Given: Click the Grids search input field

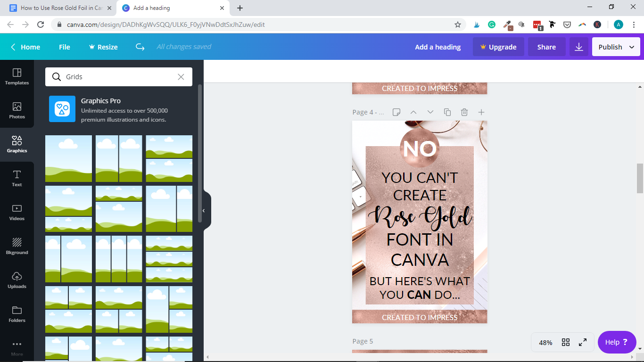Looking at the screenshot, I should coord(119,77).
